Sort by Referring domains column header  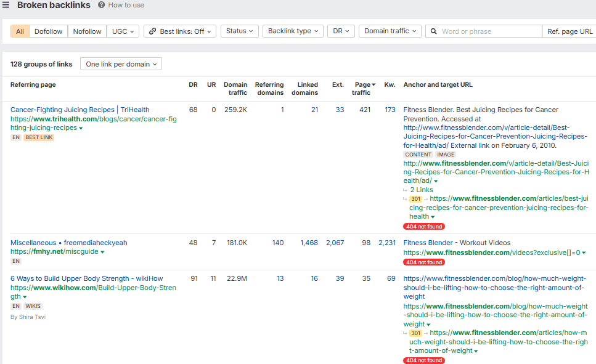(269, 89)
